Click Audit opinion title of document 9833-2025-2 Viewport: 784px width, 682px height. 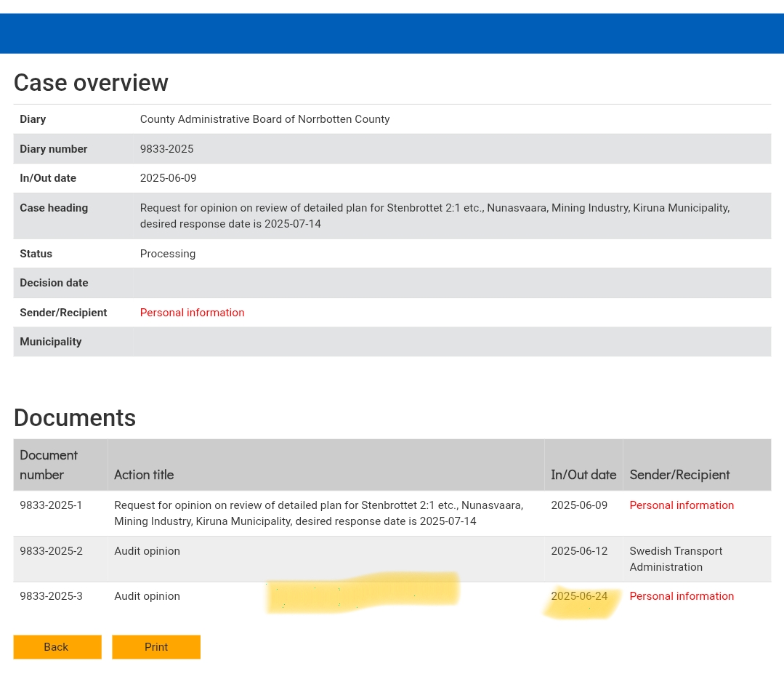click(x=147, y=551)
